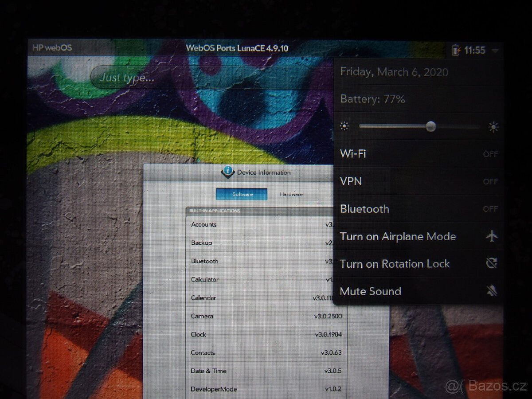
Task: Tap the muted bell icon
Action: [491, 291]
